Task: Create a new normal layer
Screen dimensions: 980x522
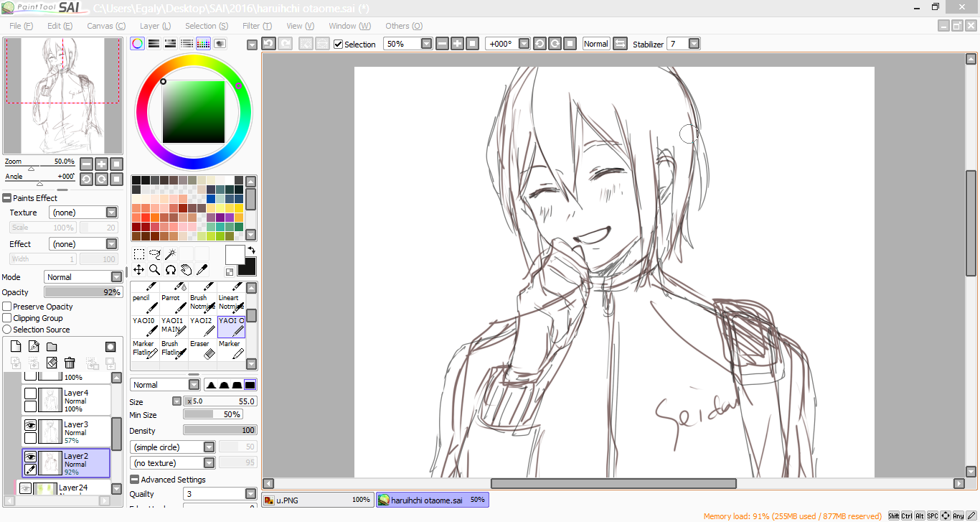Action: tap(16, 347)
